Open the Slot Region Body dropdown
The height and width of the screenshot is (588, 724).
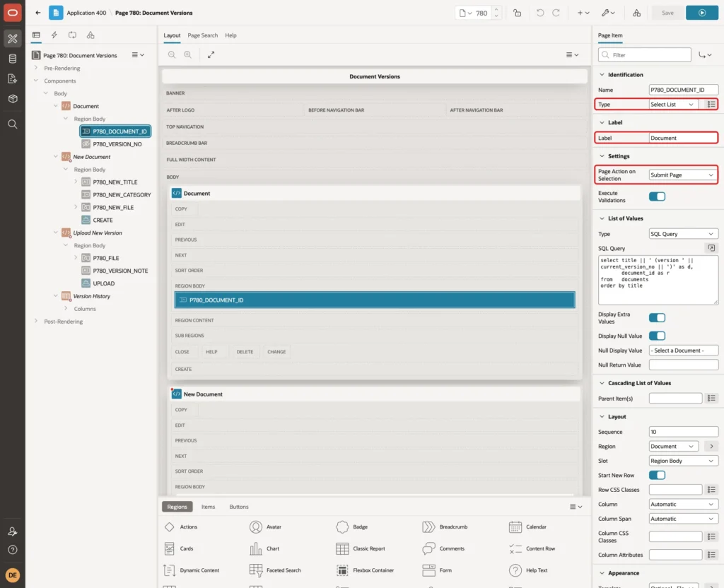click(684, 461)
